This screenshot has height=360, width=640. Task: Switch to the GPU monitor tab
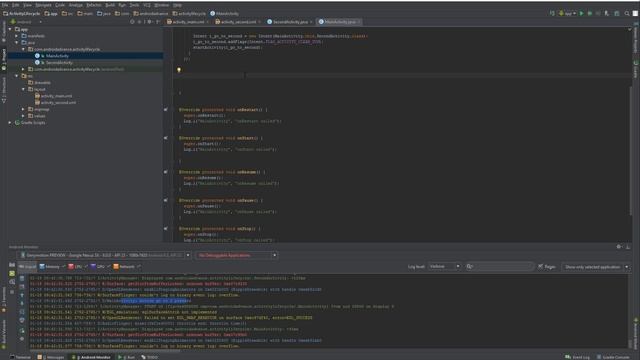tap(100, 267)
